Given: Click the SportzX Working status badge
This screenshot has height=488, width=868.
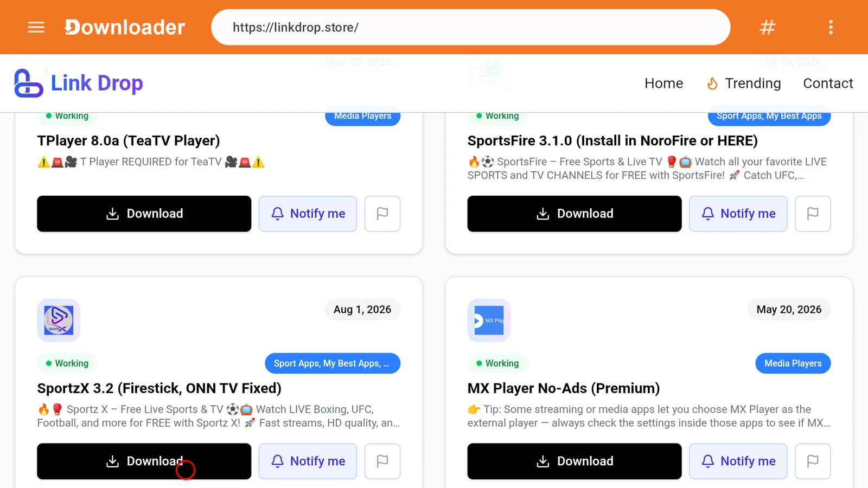Looking at the screenshot, I should [x=67, y=363].
